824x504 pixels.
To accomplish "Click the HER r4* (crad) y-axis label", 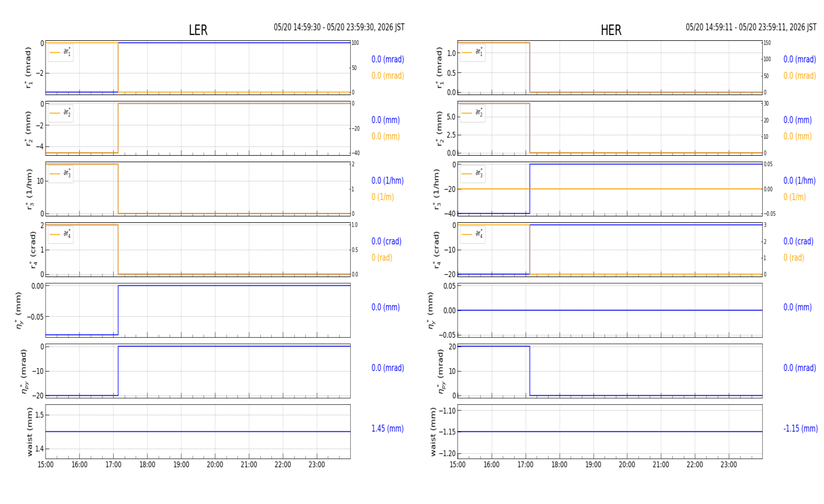I will (437, 250).
